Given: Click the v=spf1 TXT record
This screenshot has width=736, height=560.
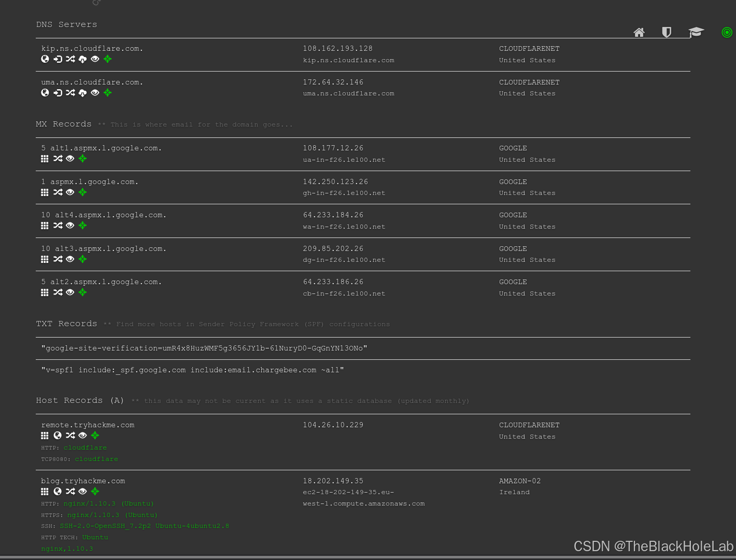Looking at the screenshot, I should pos(192,370).
